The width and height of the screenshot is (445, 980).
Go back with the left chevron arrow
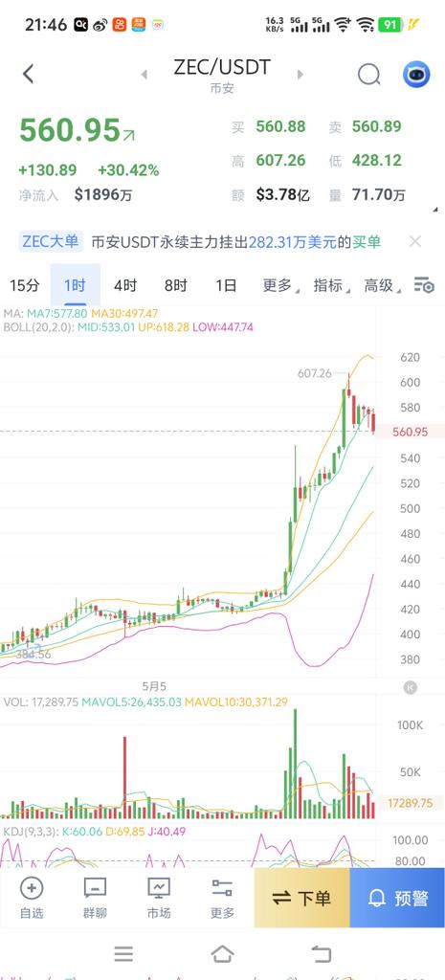point(28,74)
